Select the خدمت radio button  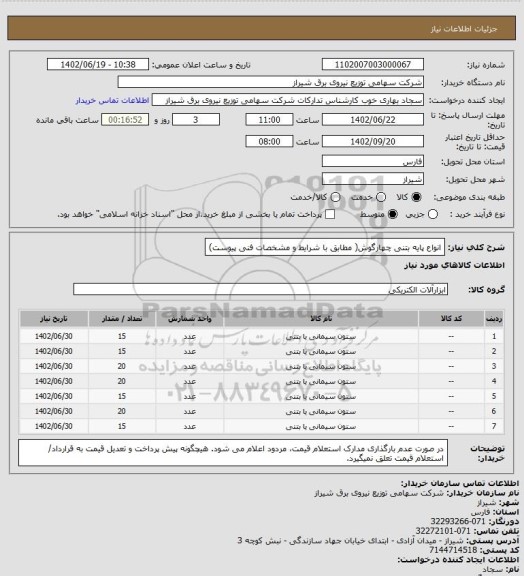[381, 197]
